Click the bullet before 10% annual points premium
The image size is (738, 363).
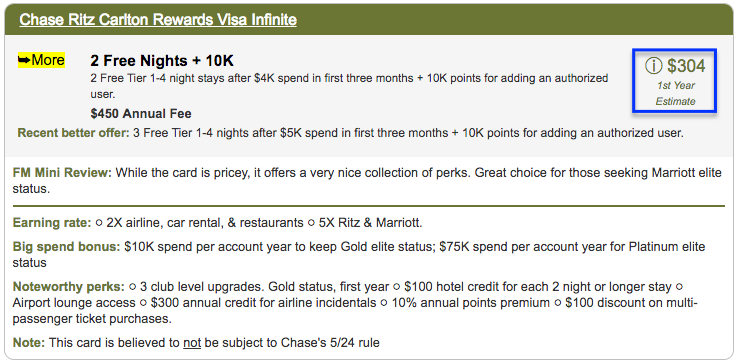384,303
